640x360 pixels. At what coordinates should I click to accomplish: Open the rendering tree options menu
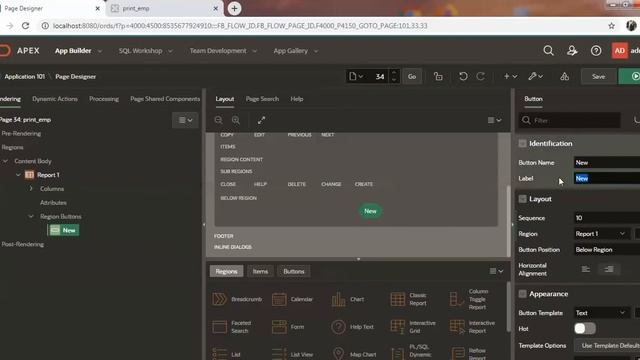[185, 120]
